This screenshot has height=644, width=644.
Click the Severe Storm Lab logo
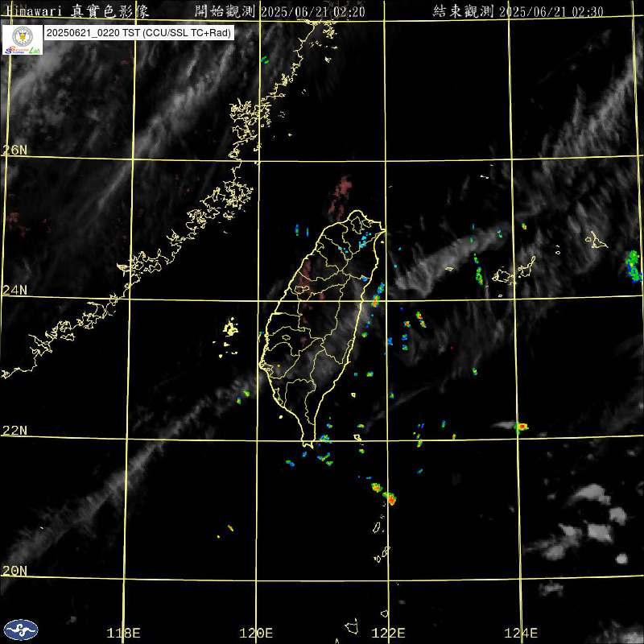pos(23,39)
